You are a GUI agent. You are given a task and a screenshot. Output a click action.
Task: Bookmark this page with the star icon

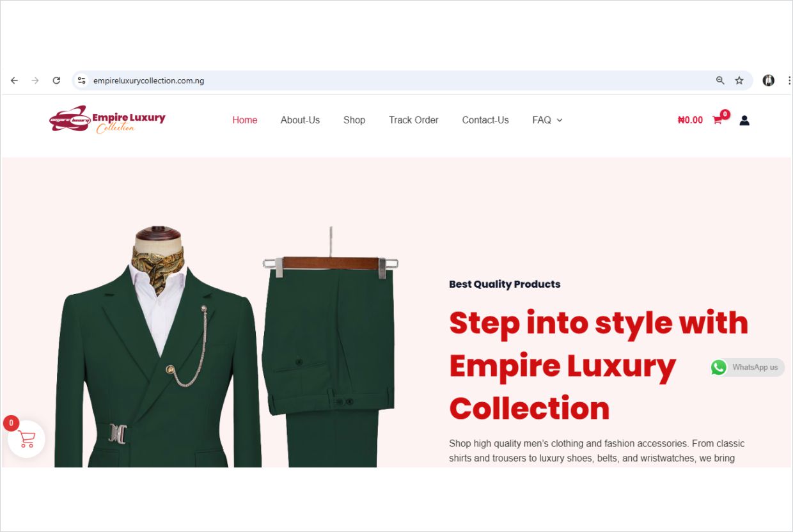pyautogui.click(x=739, y=81)
